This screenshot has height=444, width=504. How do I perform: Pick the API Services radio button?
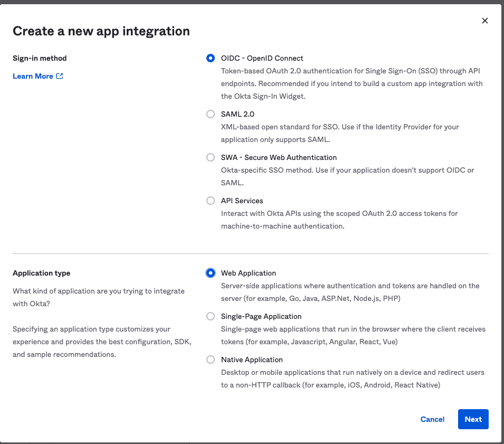(211, 201)
